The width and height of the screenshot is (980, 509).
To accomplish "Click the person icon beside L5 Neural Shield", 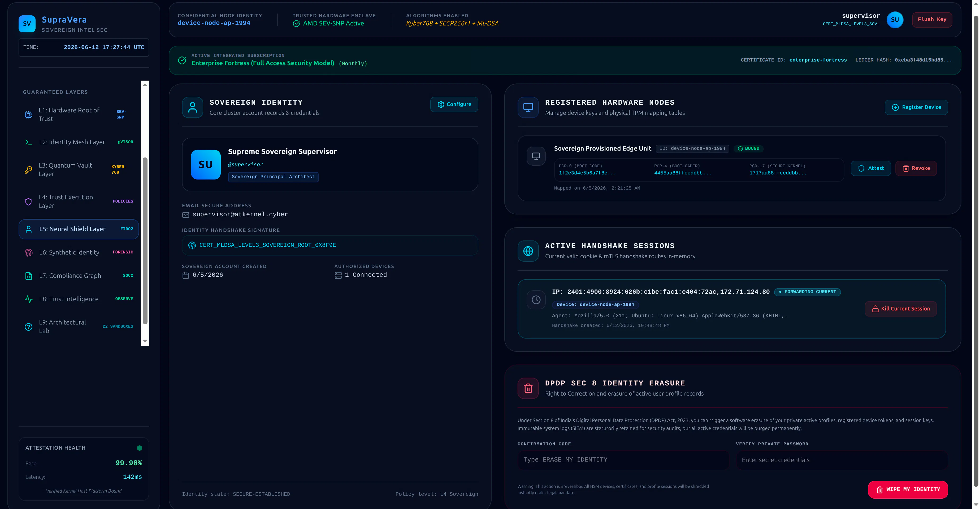I will click(x=29, y=229).
